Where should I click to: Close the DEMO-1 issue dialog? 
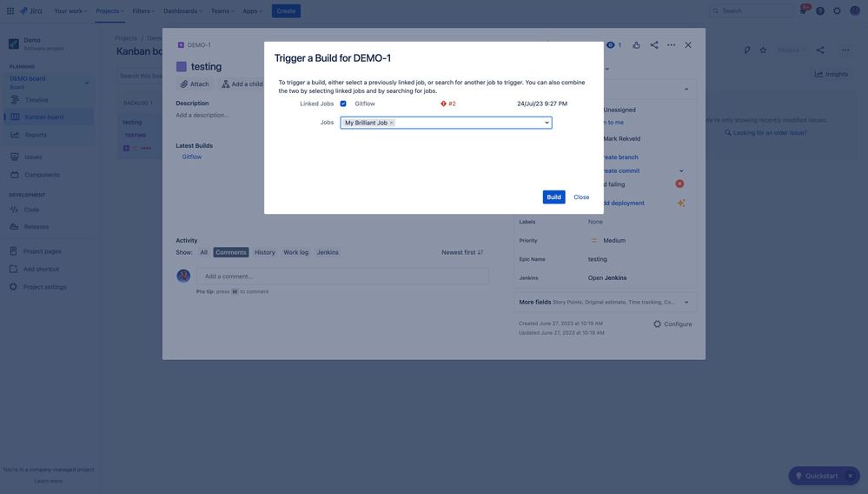coord(688,45)
